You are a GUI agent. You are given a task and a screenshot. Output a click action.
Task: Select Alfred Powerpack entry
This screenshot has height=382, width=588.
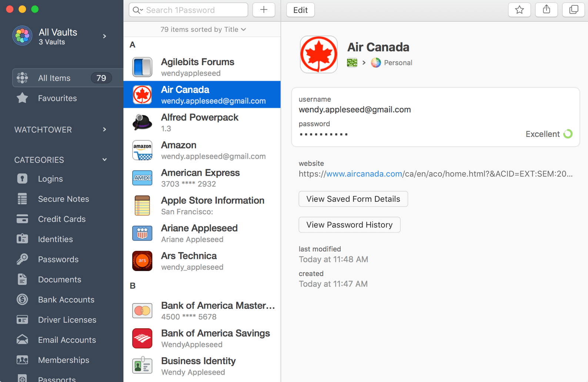coord(202,123)
